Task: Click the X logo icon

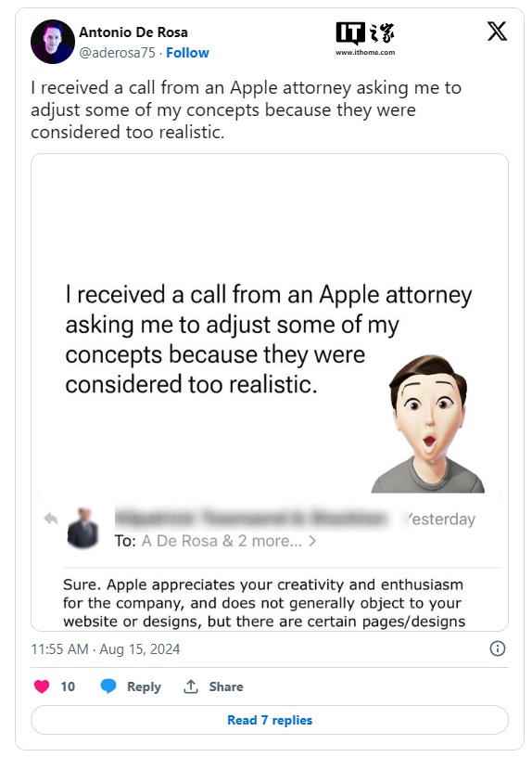Action: point(497,32)
